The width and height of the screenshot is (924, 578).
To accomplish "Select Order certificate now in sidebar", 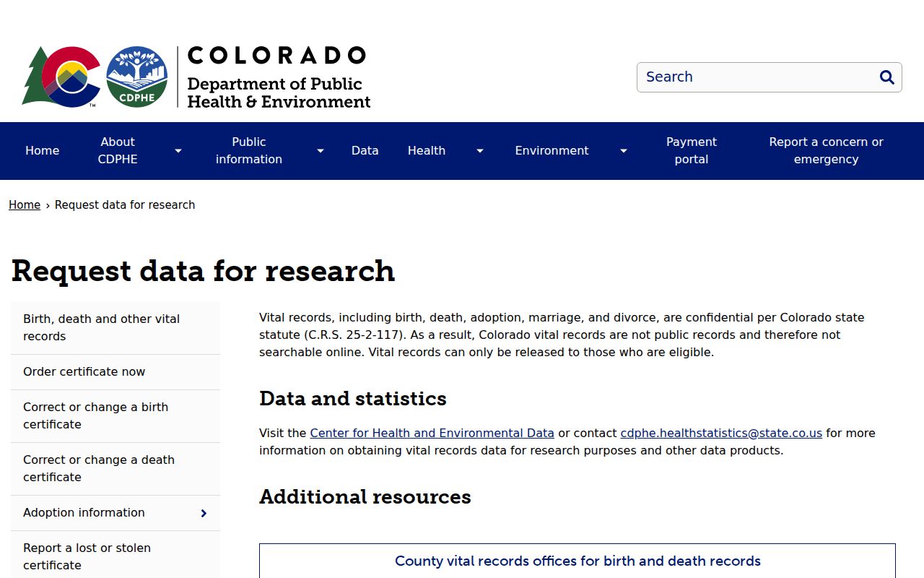I will tap(115, 372).
